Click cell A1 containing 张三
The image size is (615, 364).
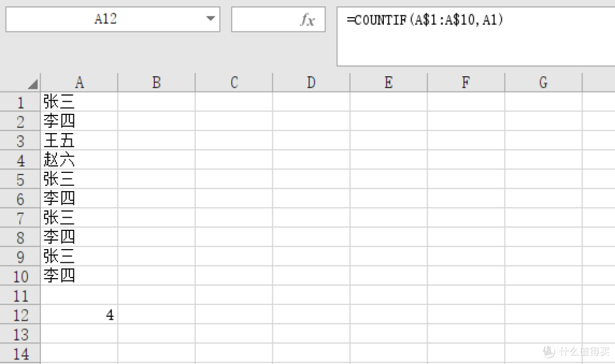[x=79, y=102]
